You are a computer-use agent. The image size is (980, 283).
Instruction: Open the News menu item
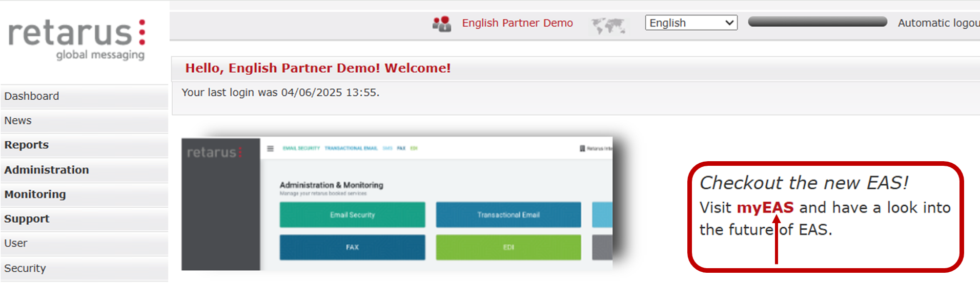coord(85,121)
